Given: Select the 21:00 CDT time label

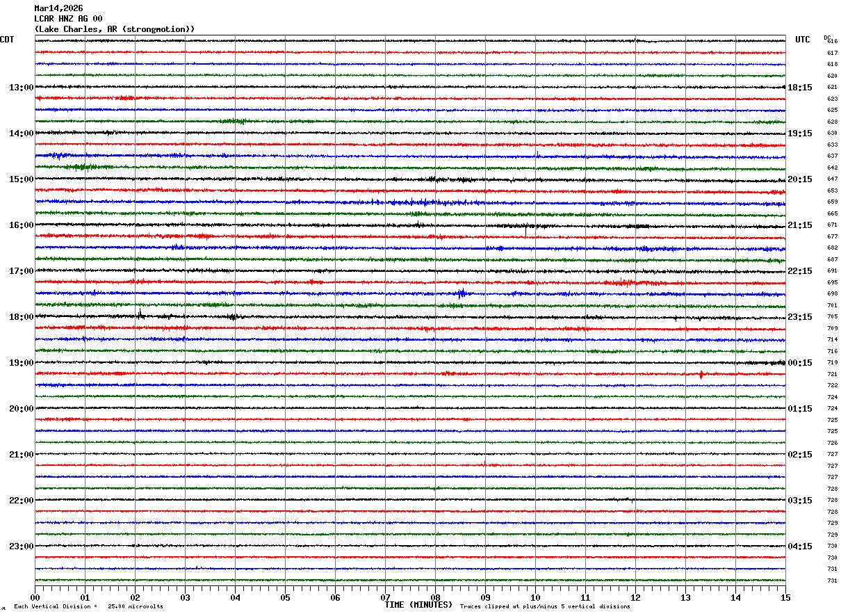Looking at the screenshot, I should (21, 455).
